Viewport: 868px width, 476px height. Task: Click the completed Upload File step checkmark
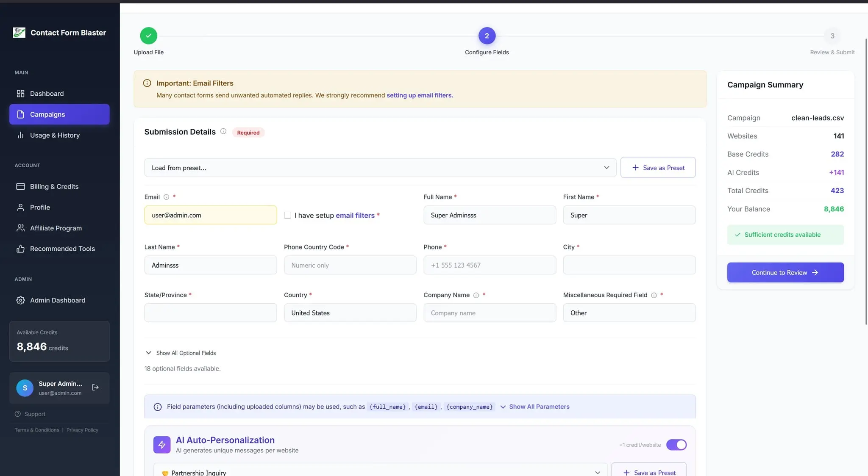pos(149,36)
